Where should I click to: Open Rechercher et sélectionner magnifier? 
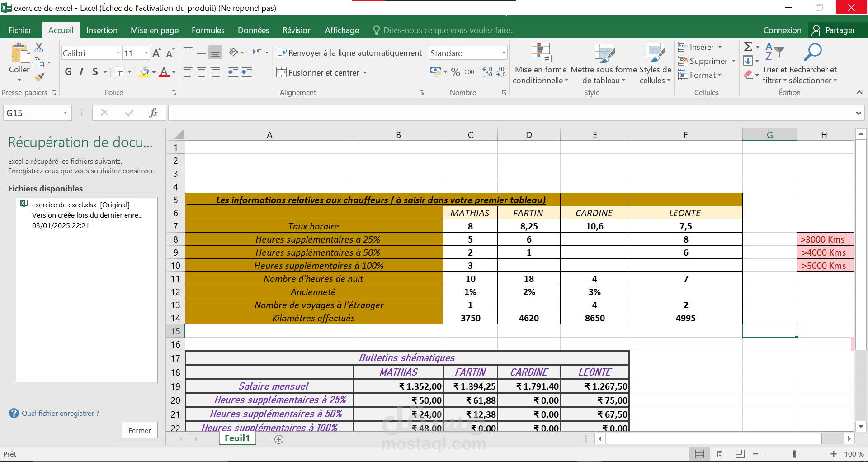coord(813,63)
